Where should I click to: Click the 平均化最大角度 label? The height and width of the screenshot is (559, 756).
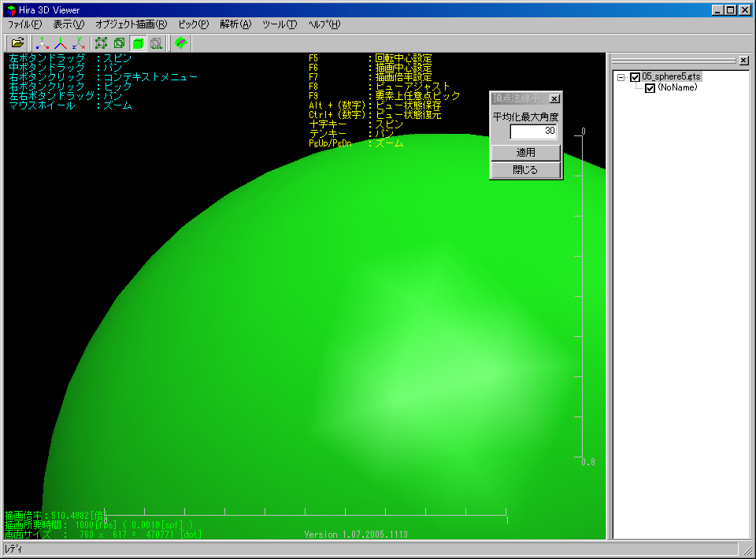[525, 117]
